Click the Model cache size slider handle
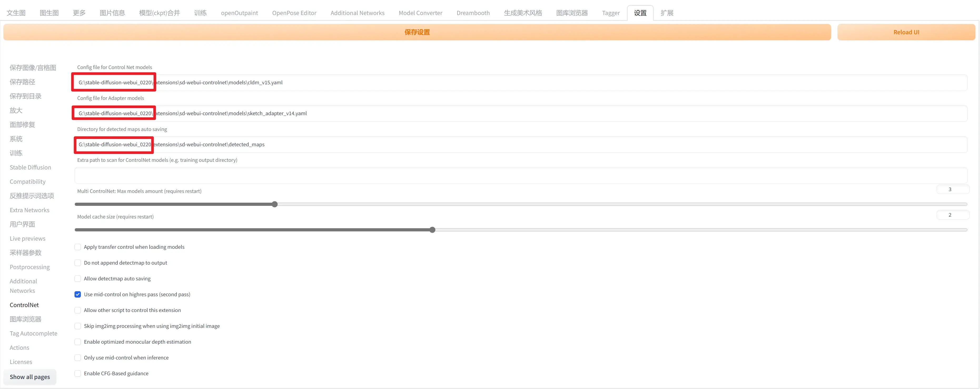Screen dimensions: 980x389 pos(432,230)
